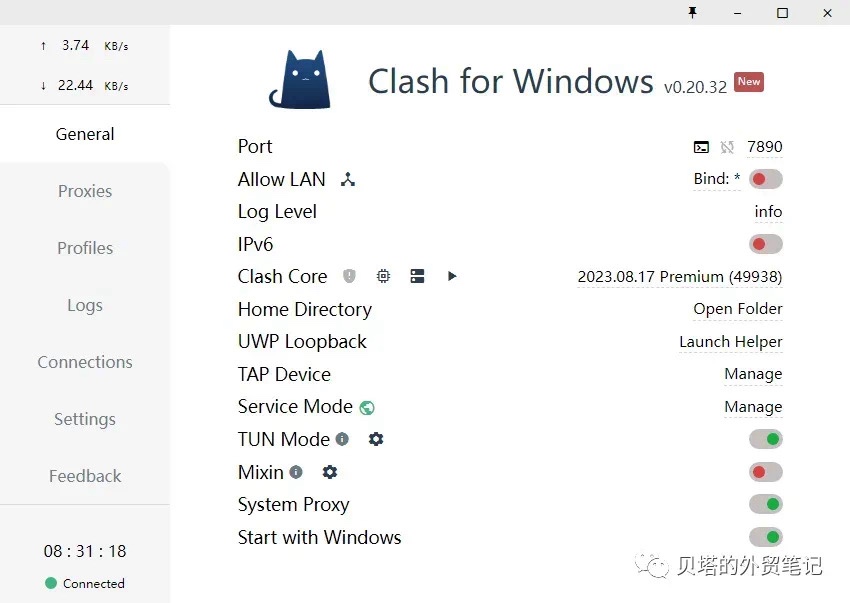Viewport: 850px width, 603px height.
Task: Click Launch Helper for UWP Loopback
Action: click(x=730, y=342)
